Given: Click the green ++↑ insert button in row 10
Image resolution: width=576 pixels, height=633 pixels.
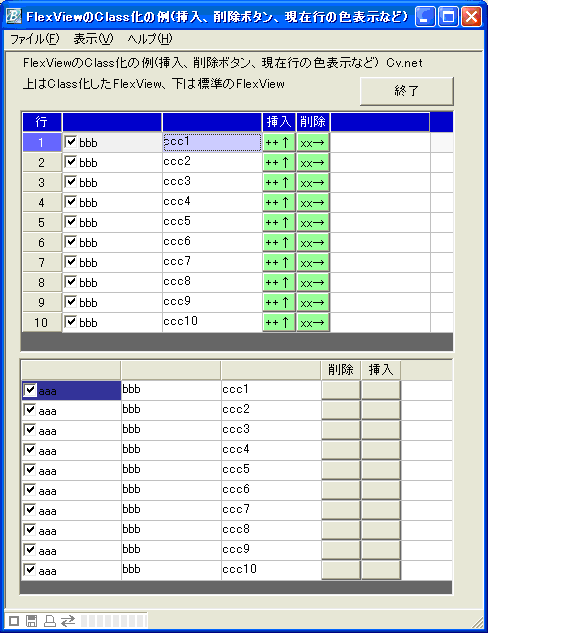Looking at the screenshot, I should (279, 323).
